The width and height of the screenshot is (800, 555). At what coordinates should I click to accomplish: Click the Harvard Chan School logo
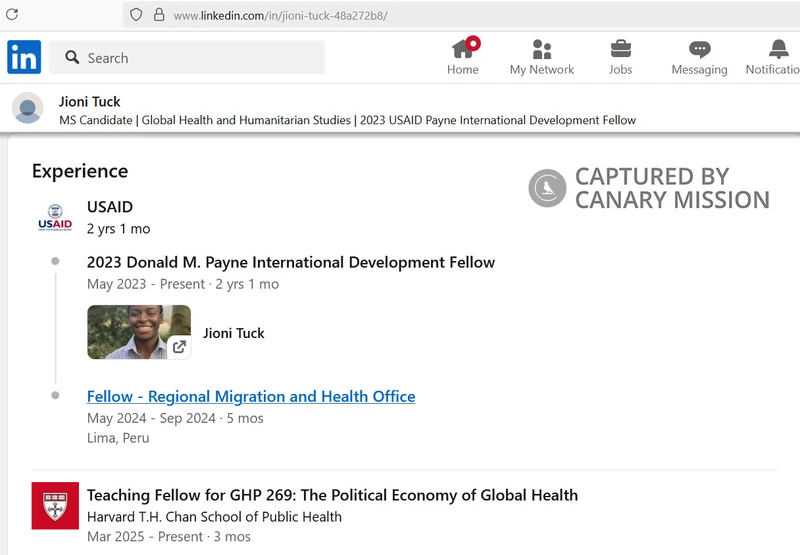(x=55, y=505)
